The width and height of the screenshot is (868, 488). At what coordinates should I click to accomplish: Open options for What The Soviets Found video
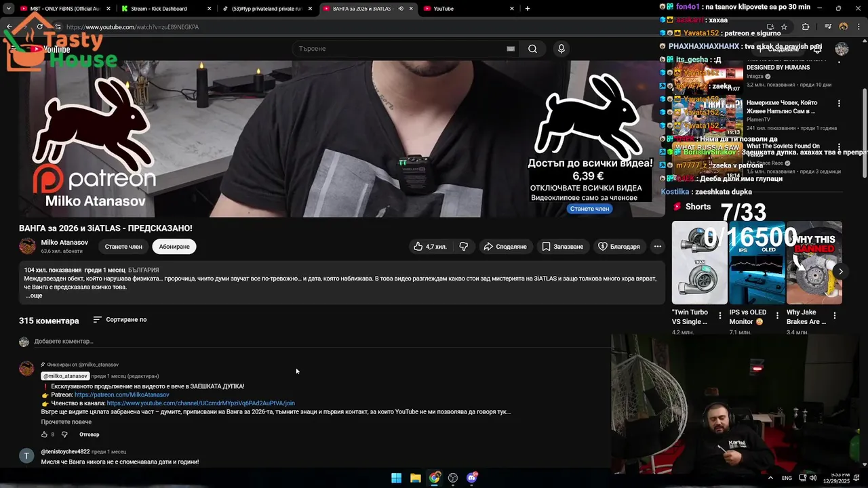[x=839, y=147]
